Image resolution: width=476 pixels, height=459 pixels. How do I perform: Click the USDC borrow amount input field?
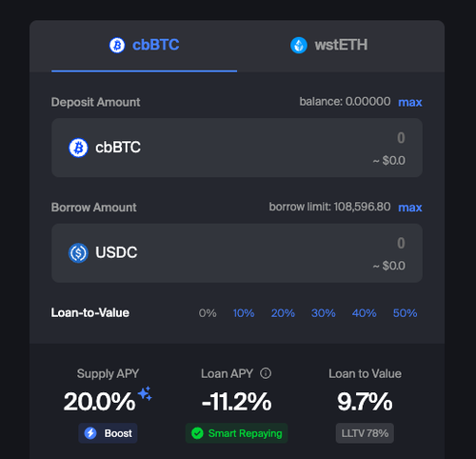coord(237,253)
